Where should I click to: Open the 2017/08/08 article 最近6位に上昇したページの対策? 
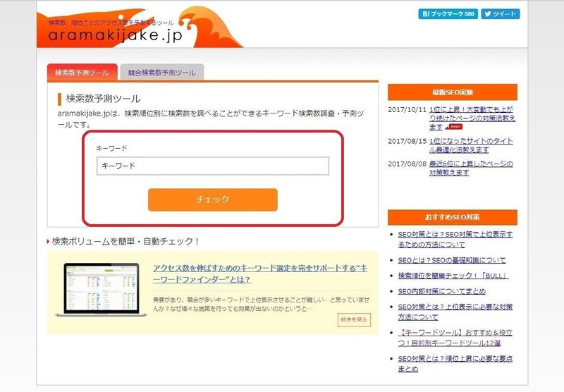coord(471,168)
